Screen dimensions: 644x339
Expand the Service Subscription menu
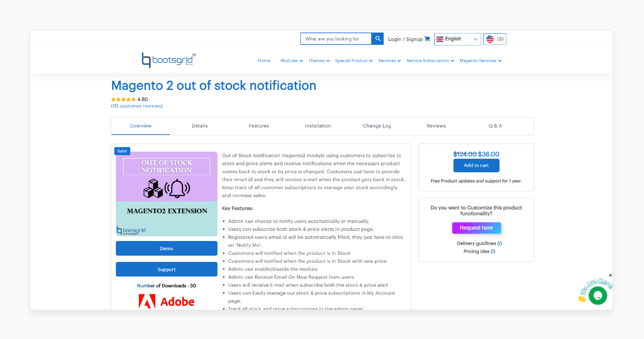tap(430, 61)
